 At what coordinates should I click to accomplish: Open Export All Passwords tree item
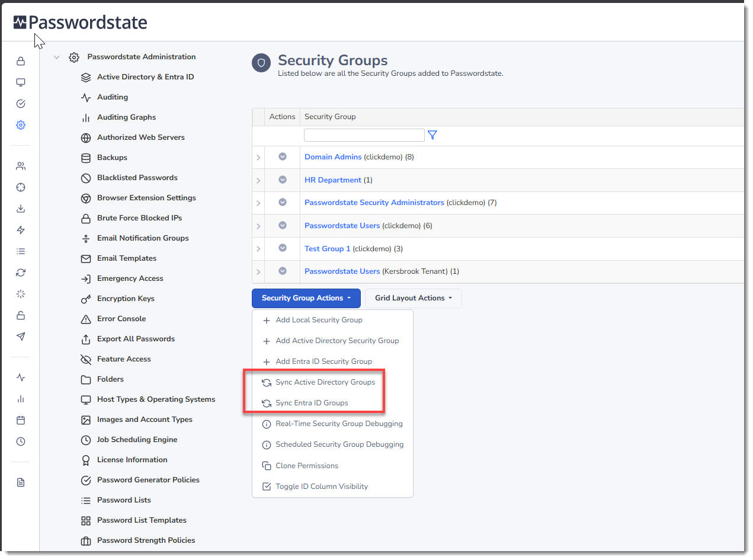click(136, 339)
